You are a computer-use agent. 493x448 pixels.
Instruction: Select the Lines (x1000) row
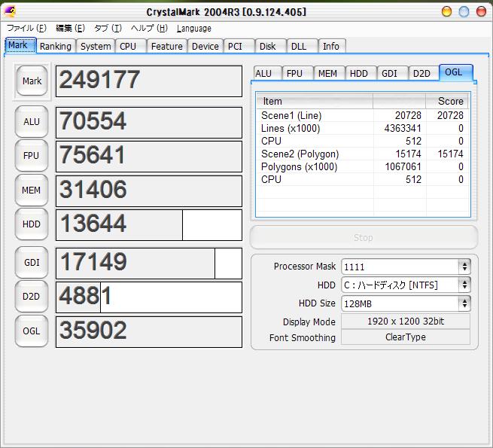click(x=363, y=128)
